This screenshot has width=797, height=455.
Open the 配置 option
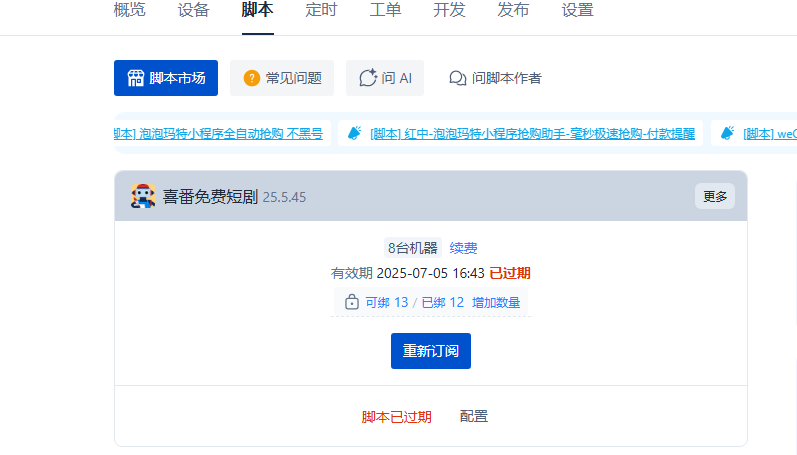click(x=474, y=416)
